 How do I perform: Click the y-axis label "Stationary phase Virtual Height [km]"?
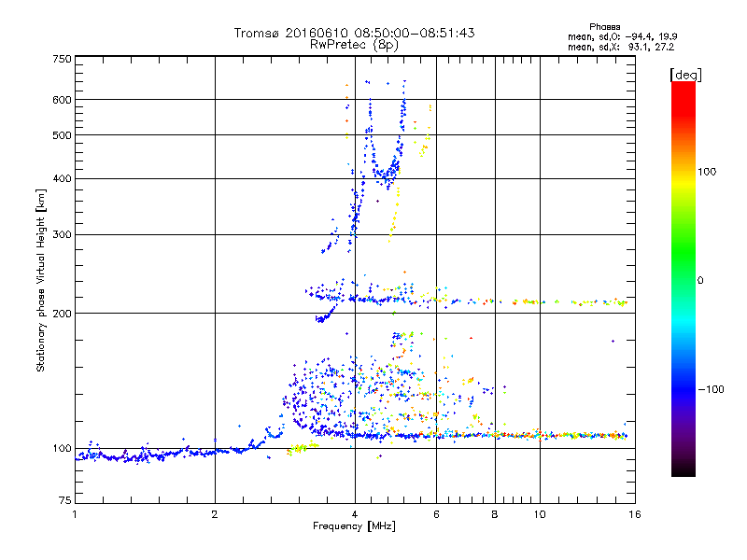pos(41,281)
